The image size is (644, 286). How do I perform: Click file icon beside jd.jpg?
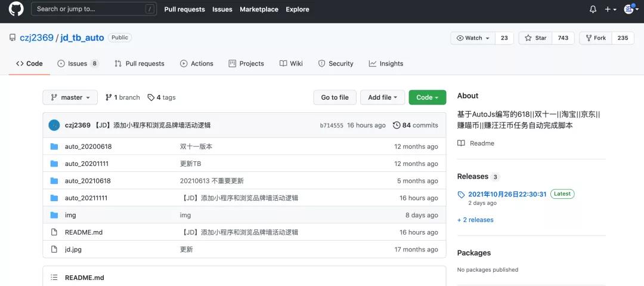pos(54,250)
